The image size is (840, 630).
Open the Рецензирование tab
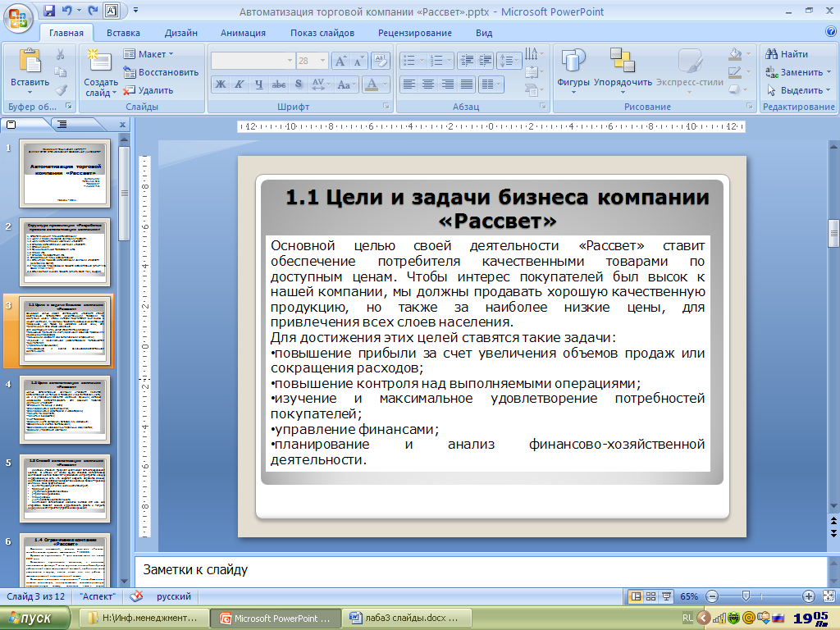(415, 33)
